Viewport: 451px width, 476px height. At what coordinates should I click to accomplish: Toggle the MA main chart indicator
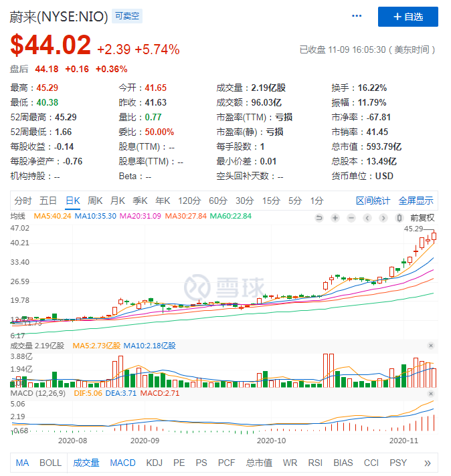coord(22,463)
